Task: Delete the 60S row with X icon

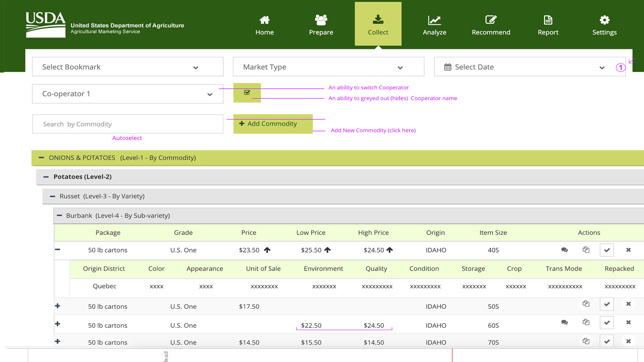Action: click(629, 322)
